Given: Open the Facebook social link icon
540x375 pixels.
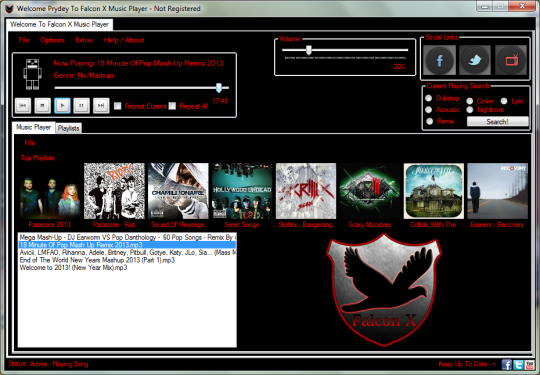Looking at the screenshot, I should pos(439,60).
